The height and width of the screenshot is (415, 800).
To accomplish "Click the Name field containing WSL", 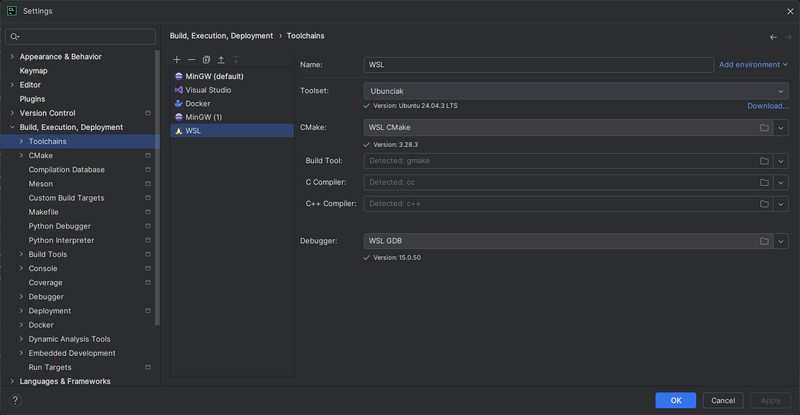I will pos(538,65).
